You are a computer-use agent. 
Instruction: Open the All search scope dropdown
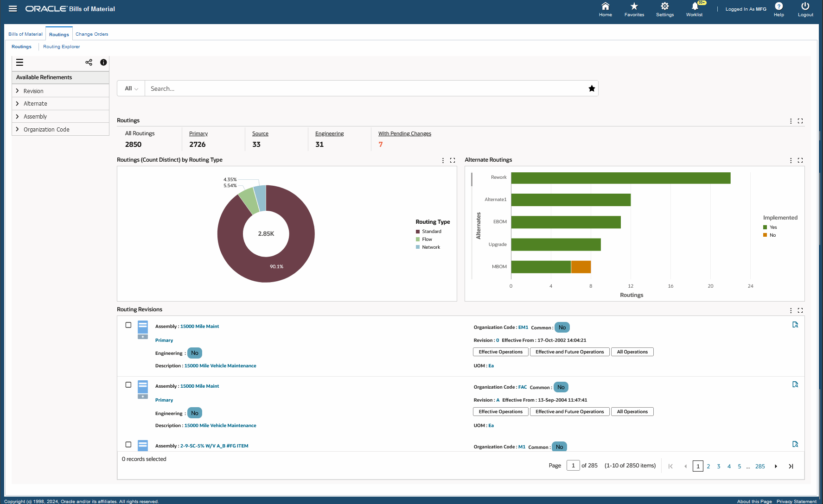point(131,88)
